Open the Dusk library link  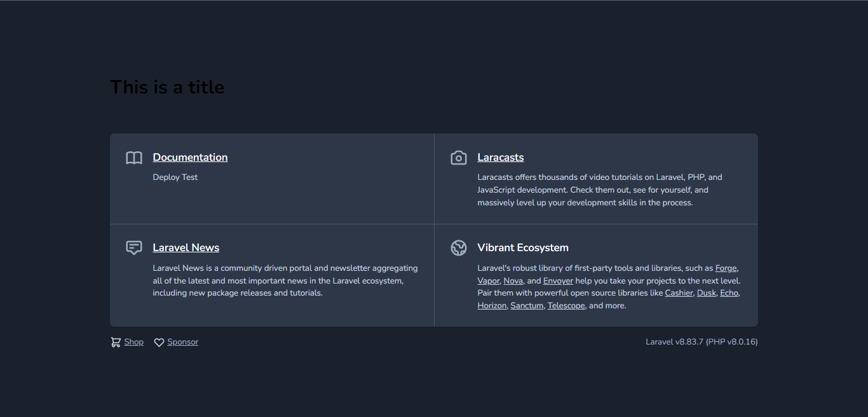(x=707, y=293)
